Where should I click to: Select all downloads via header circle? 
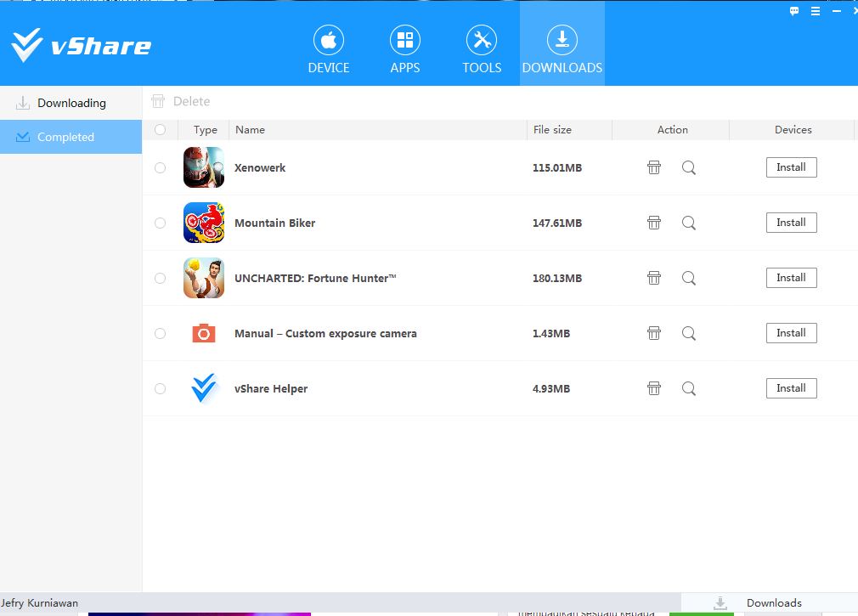(160, 129)
